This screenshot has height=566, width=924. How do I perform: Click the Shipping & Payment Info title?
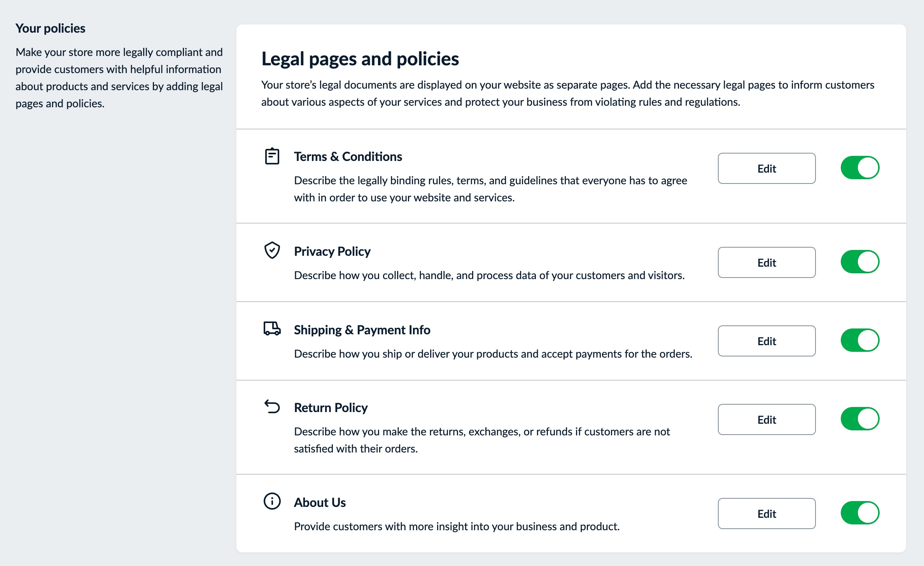click(362, 330)
